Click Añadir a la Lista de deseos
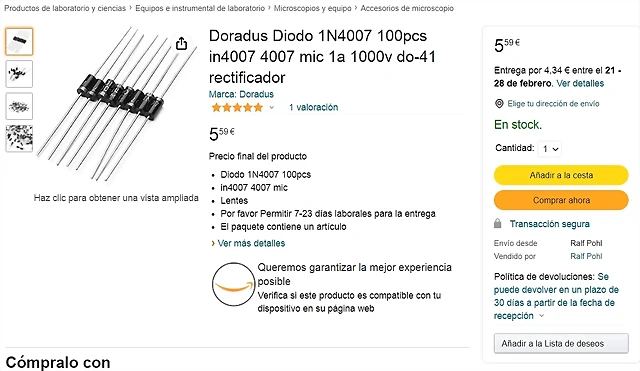The width and height of the screenshot is (640, 371). pos(561,344)
